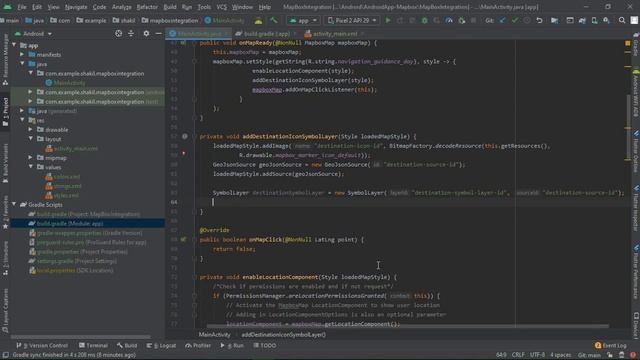
Task: Toggle tool window buttons icon at the status bar's left end
Action: [5, 355]
